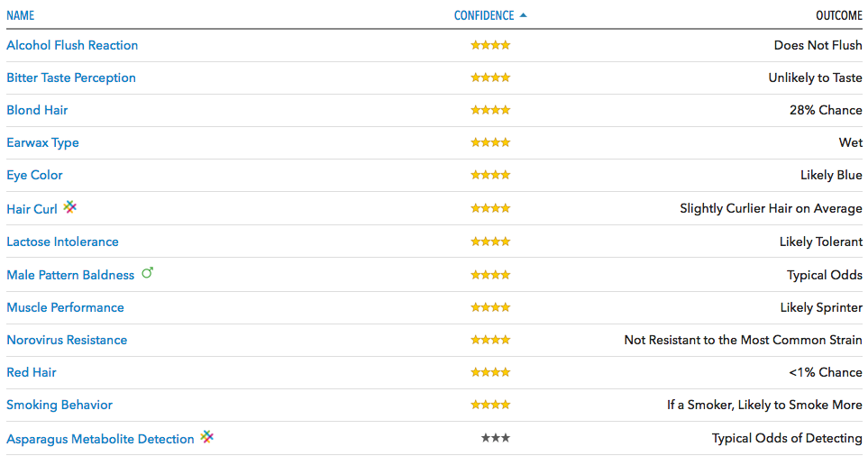Sort the table by the Confidence column
Viewport: 868px width, 456px height.
pos(484,15)
